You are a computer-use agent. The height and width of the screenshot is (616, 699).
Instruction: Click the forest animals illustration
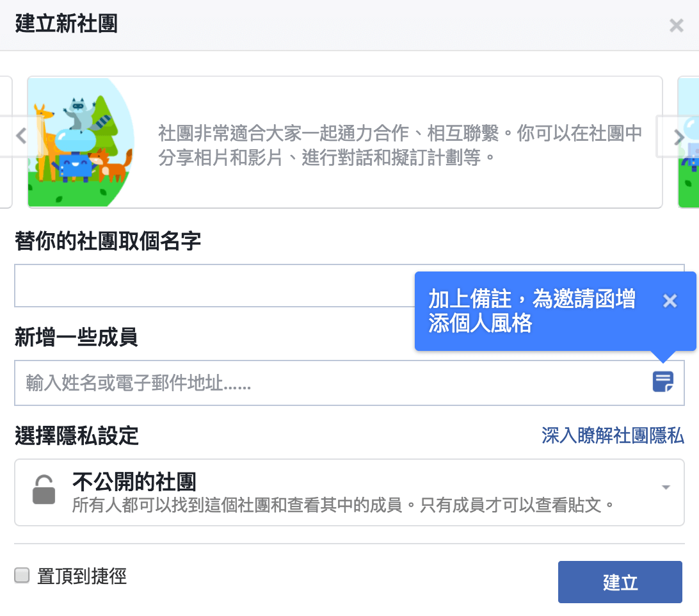pyautogui.click(x=81, y=142)
